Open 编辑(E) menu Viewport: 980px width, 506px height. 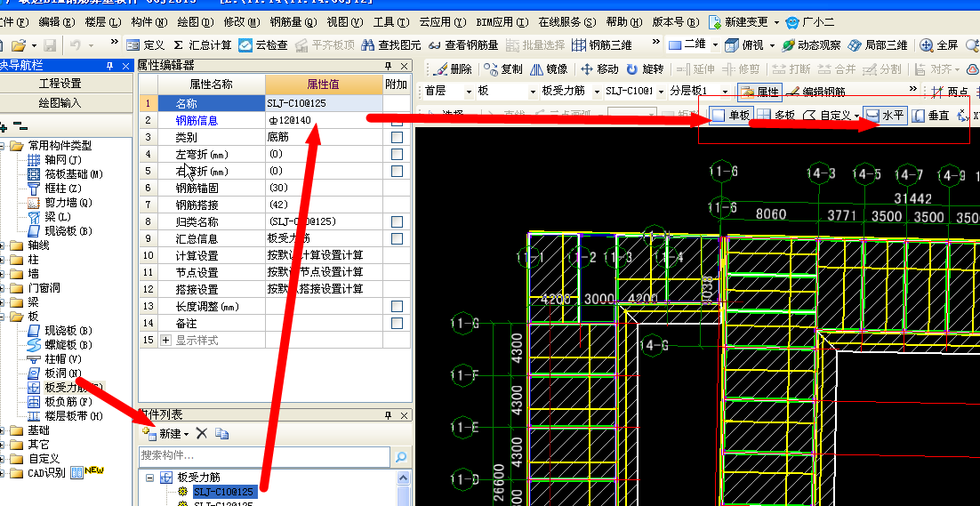coord(57,22)
